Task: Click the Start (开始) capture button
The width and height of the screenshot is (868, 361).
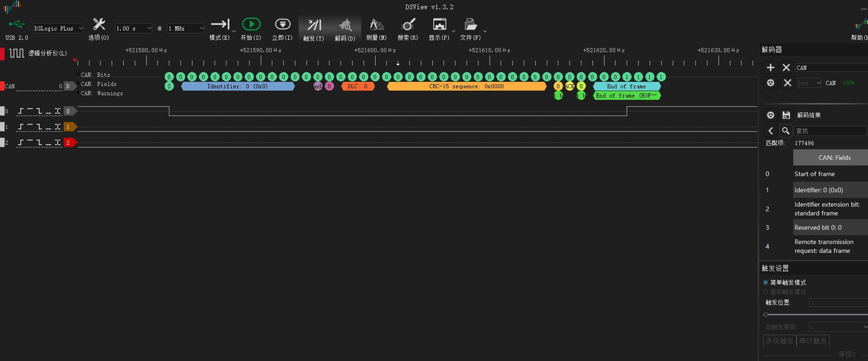Action: coord(251,25)
